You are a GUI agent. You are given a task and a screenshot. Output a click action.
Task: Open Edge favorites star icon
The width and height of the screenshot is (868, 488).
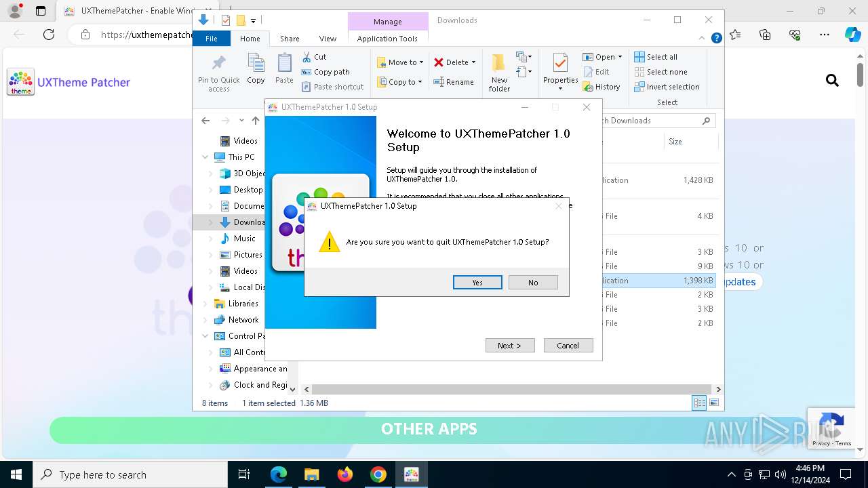click(x=736, y=35)
